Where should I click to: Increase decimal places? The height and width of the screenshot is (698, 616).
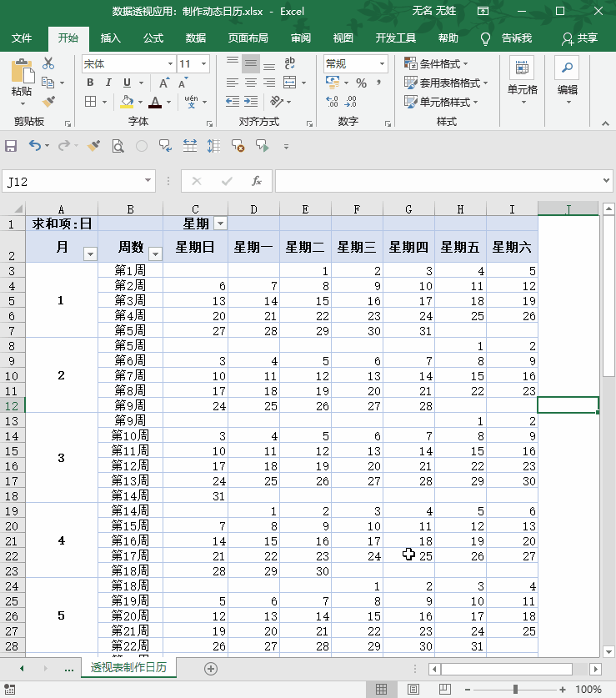click(332, 102)
